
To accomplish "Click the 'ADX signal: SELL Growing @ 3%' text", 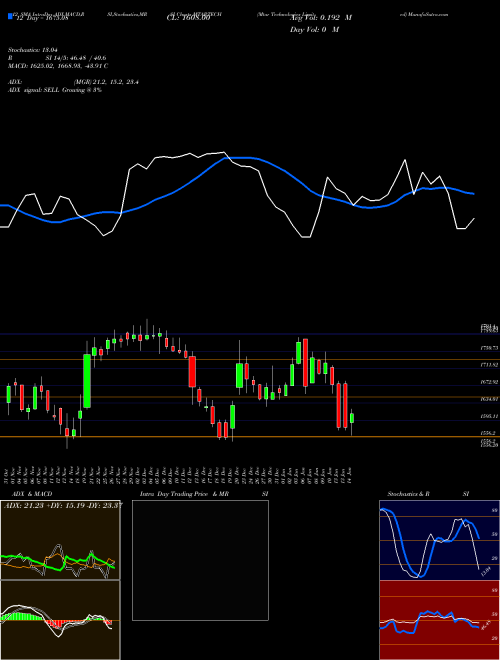I will [55, 90].
